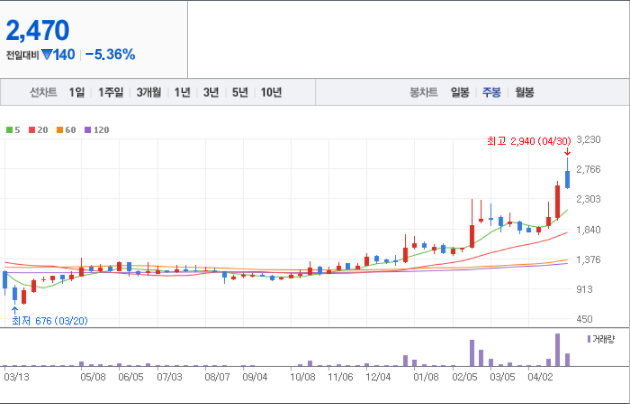Click the orange 60 moving average legend
The width and height of the screenshot is (630, 404).
(66, 130)
